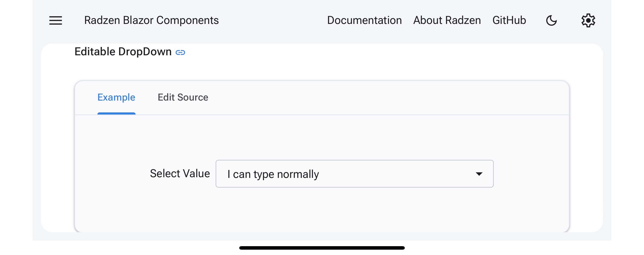
Task: Expand the Select Value dropdown arrow
Action: pos(479,174)
